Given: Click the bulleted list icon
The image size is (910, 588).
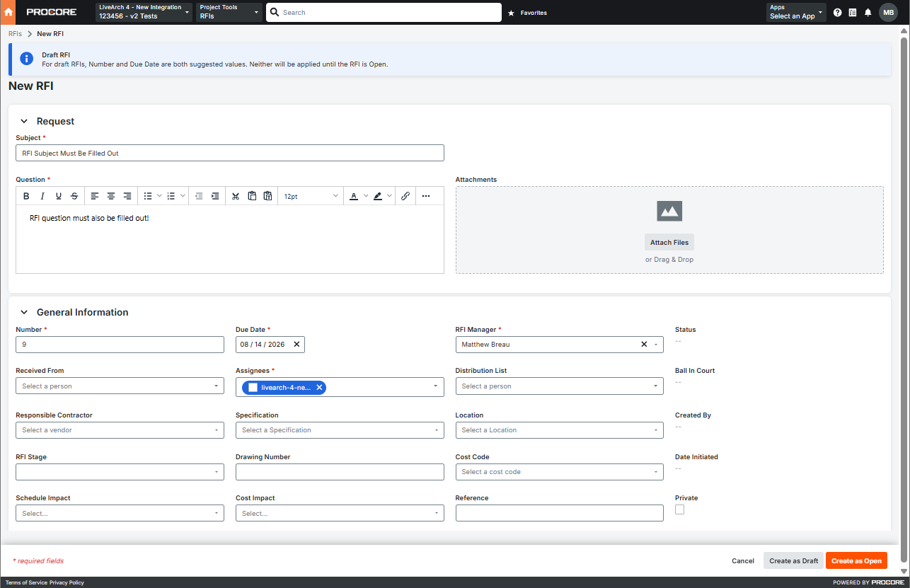Looking at the screenshot, I should tap(148, 196).
